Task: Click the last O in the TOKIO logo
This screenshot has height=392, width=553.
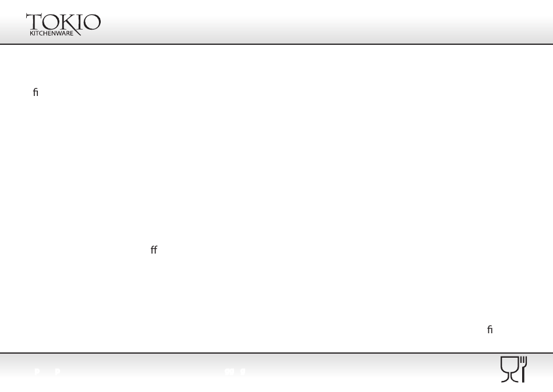Action: point(93,22)
